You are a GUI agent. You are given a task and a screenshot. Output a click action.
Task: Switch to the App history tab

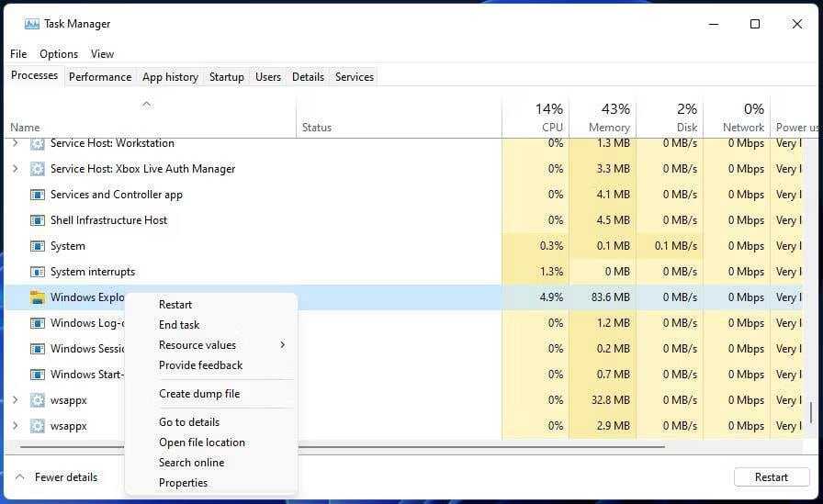170,77
